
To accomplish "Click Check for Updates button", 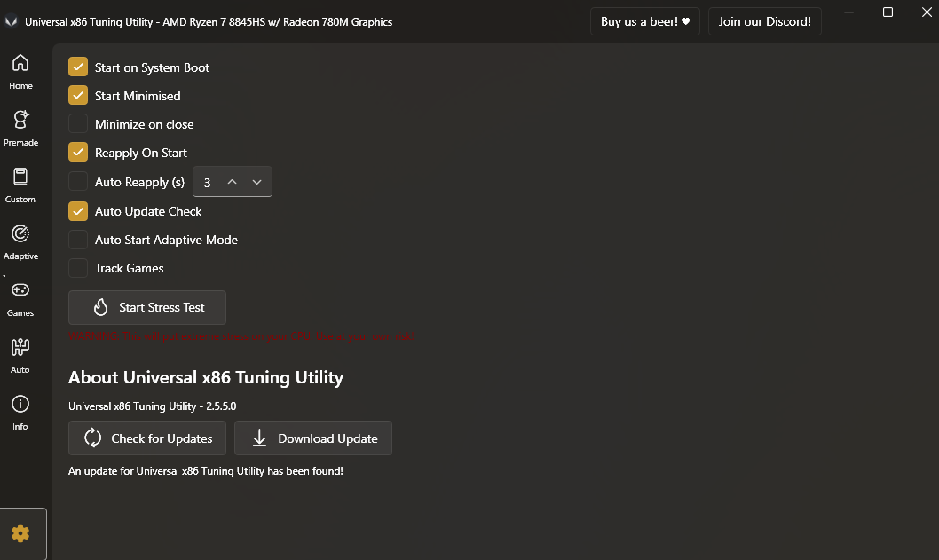I will [147, 438].
